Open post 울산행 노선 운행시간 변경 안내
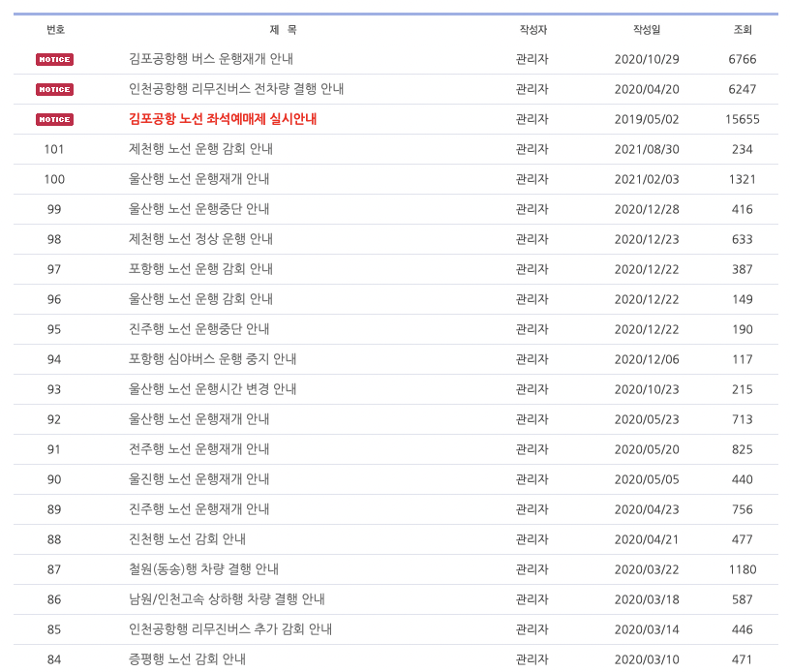The height and width of the screenshot is (672, 790). [x=213, y=389]
